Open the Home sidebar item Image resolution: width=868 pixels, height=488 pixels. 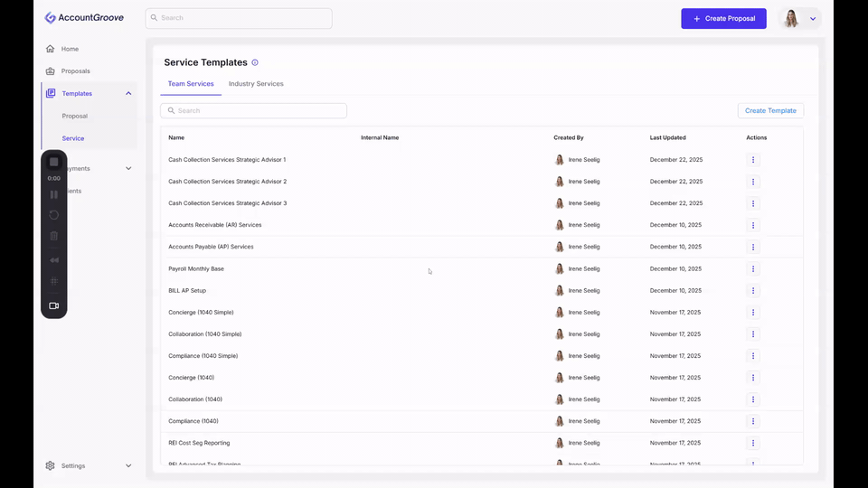70,49
